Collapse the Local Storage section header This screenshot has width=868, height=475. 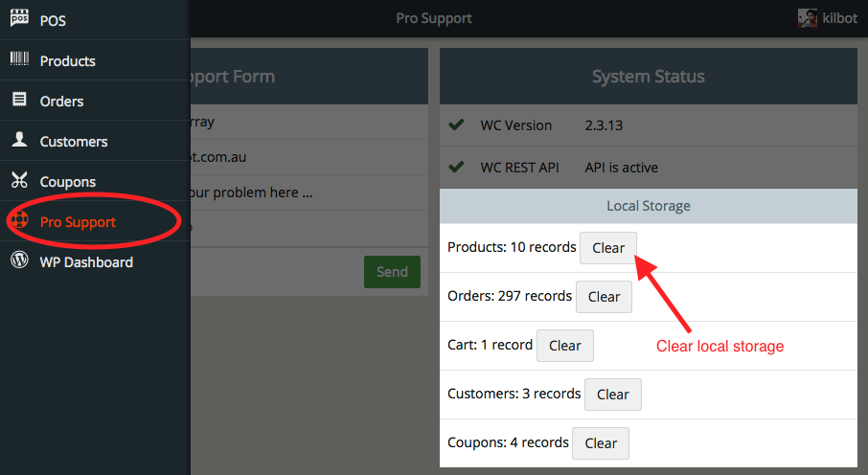648,206
